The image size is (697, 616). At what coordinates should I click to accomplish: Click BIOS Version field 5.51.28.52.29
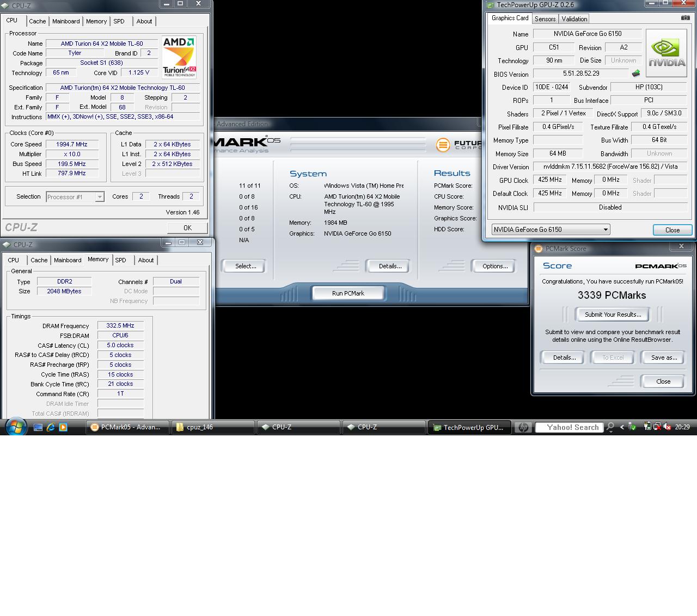581,73
